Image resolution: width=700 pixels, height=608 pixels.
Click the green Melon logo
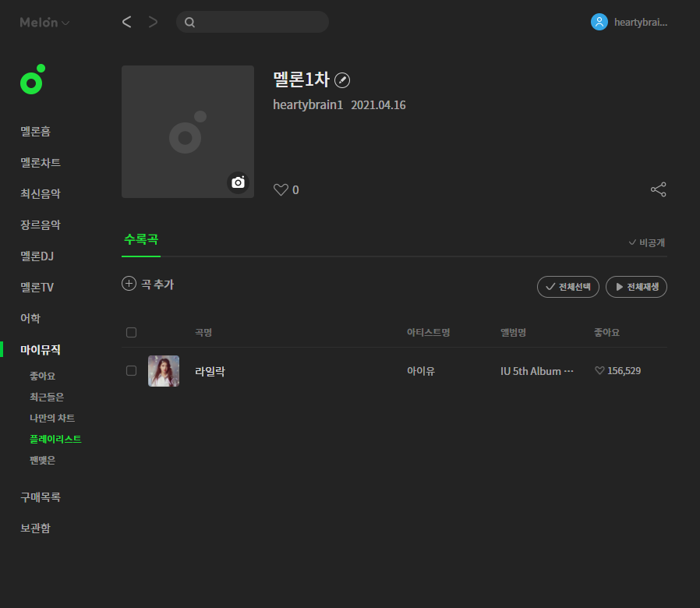tap(33, 80)
